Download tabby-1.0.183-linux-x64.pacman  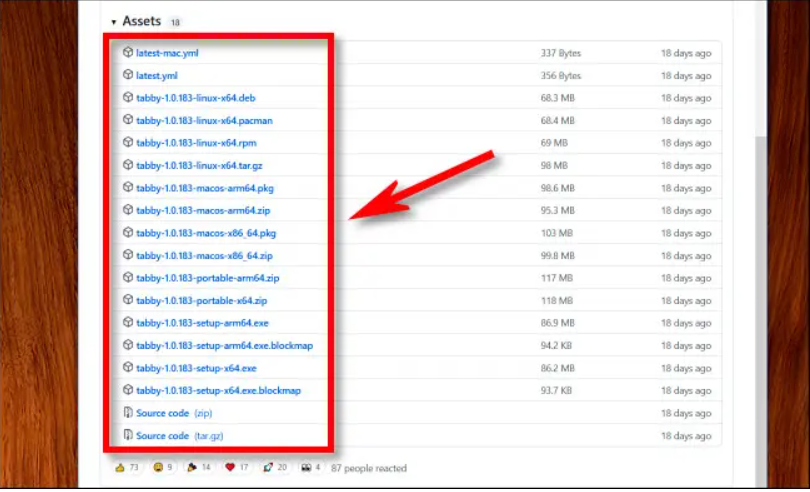[204, 120]
